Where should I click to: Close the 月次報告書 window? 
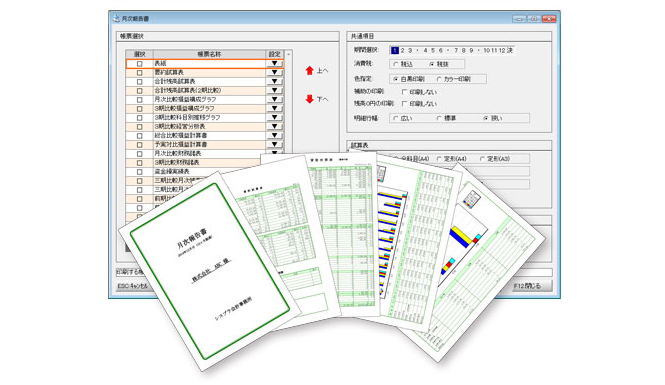pos(549,19)
